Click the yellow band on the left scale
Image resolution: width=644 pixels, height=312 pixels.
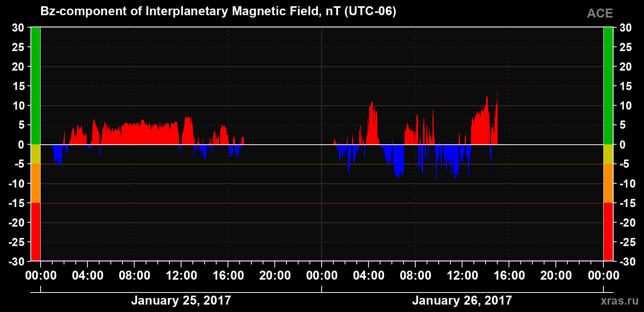click(36, 154)
